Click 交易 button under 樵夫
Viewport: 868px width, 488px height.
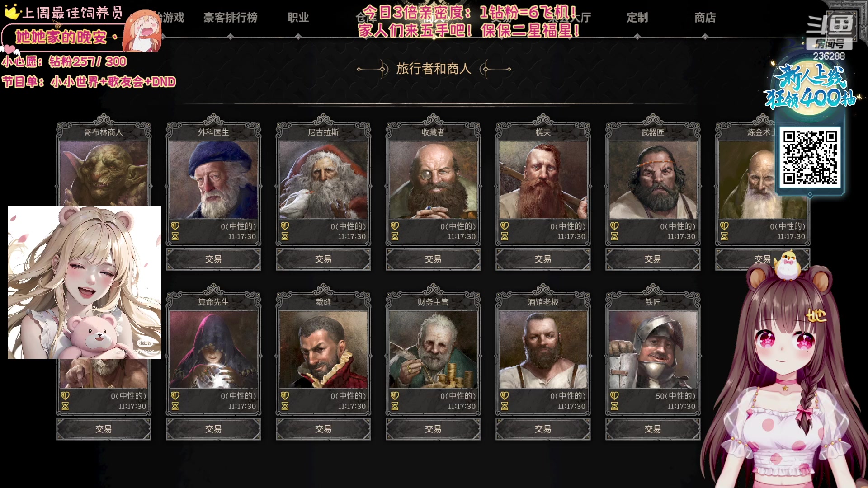pyautogui.click(x=543, y=259)
